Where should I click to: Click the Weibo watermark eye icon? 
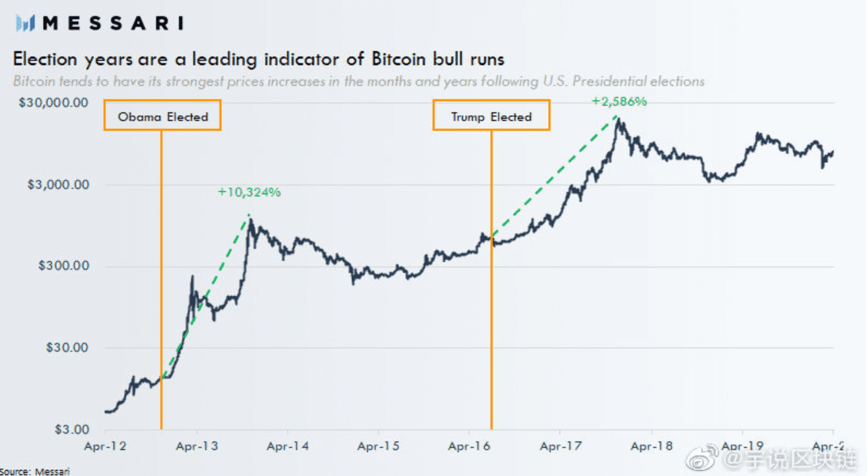pyautogui.click(x=703, y=459)
